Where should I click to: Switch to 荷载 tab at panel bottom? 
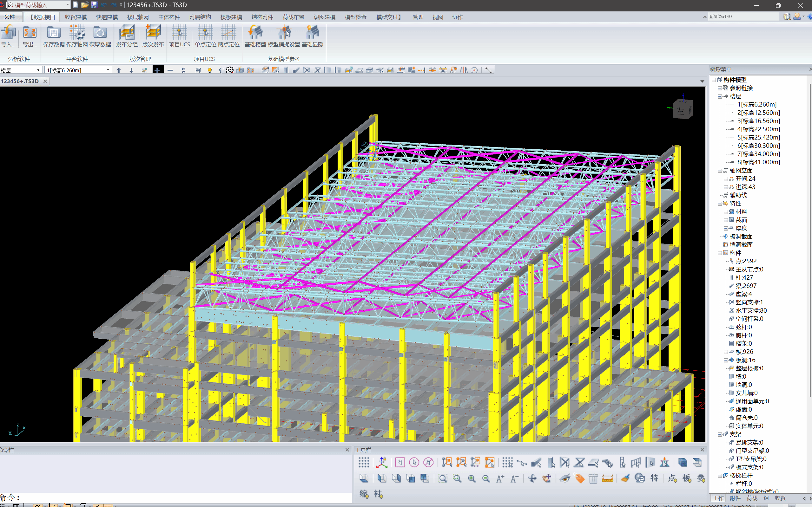(x=752, y=498)
